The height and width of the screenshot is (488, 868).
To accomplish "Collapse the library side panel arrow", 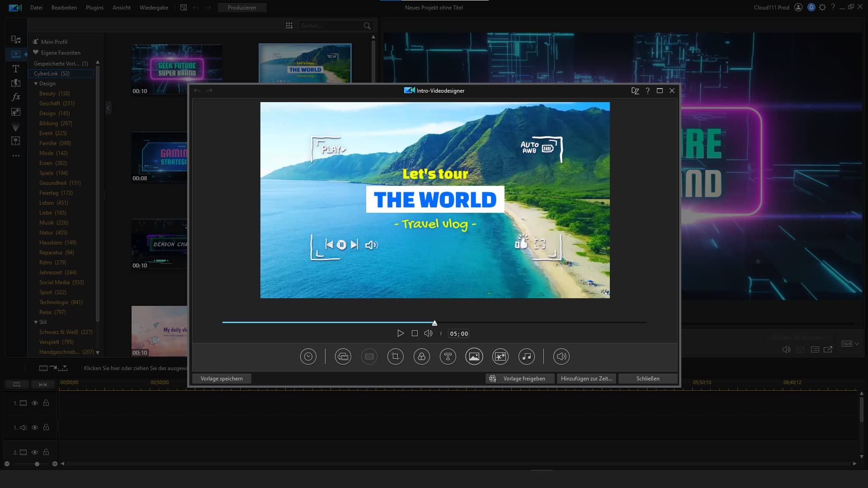I will [108, 108].
